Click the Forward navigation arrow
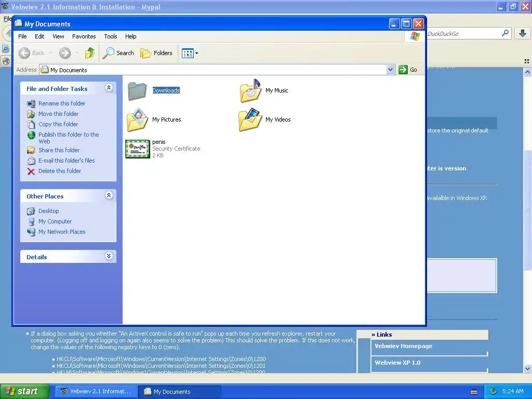The width and height of the screenshot is (532, 399). tap(65, 53)
